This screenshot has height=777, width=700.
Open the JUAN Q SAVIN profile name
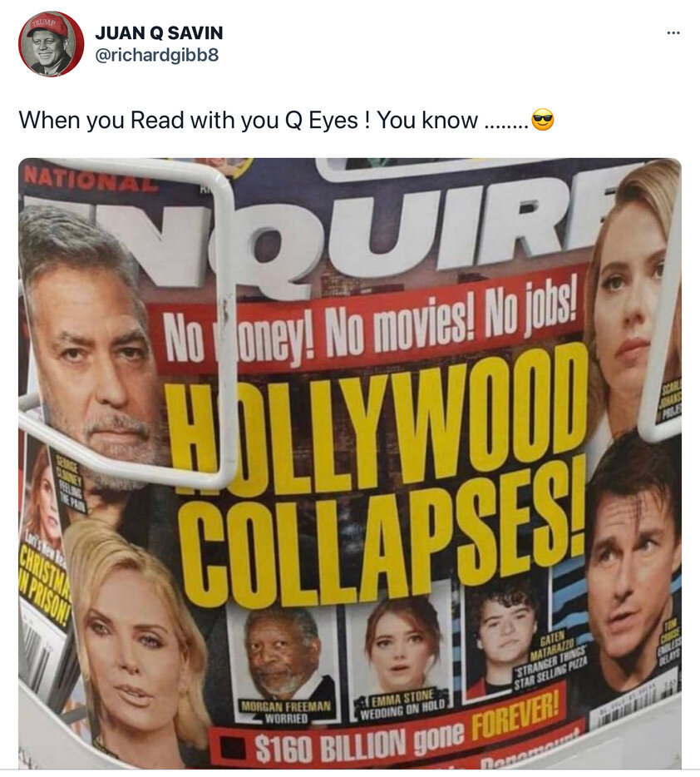point(159,33)
